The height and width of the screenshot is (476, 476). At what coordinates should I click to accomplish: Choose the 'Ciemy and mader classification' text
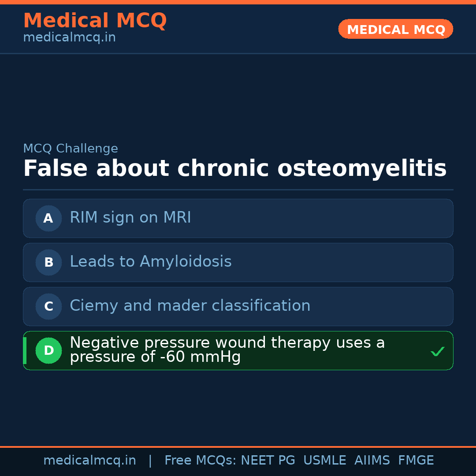click(x=190, y=306)
